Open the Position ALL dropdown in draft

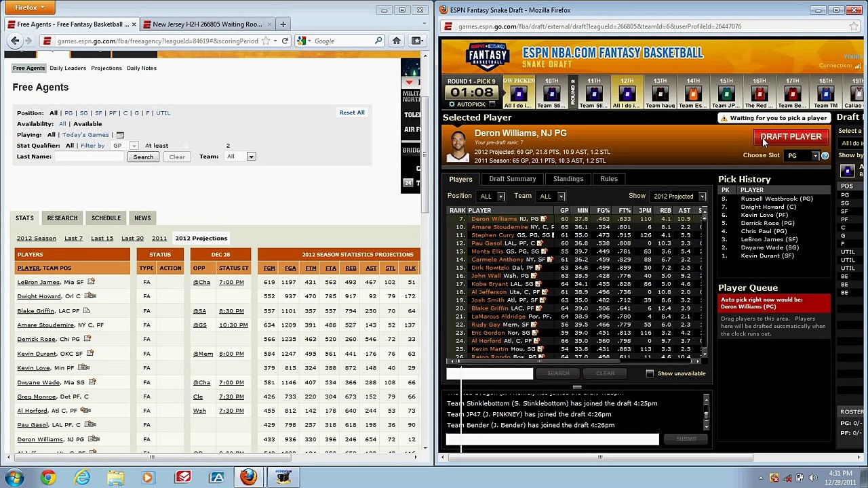[492, 197]
